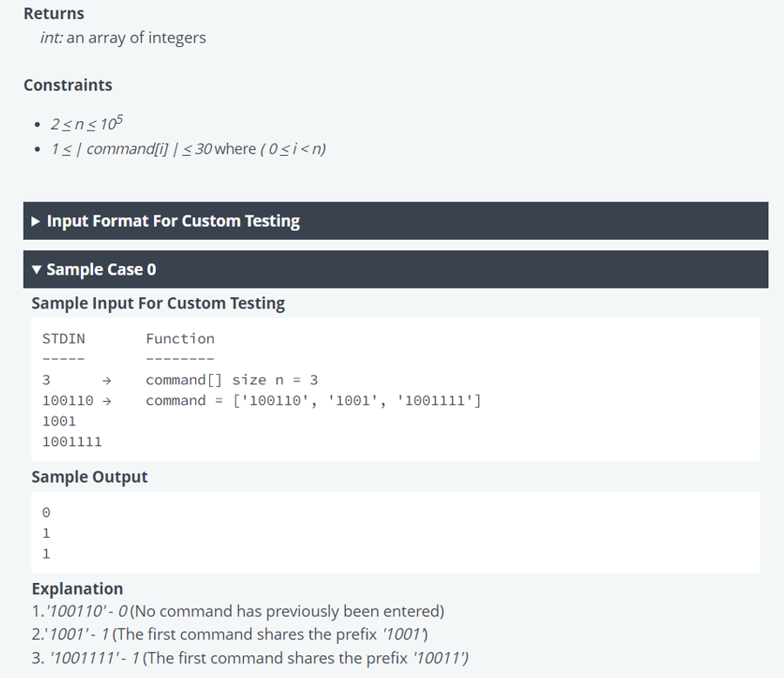Click Sample Input For Custom Testing heading
The width and height of the screenshot is (784, 678).
coord(158,303)
